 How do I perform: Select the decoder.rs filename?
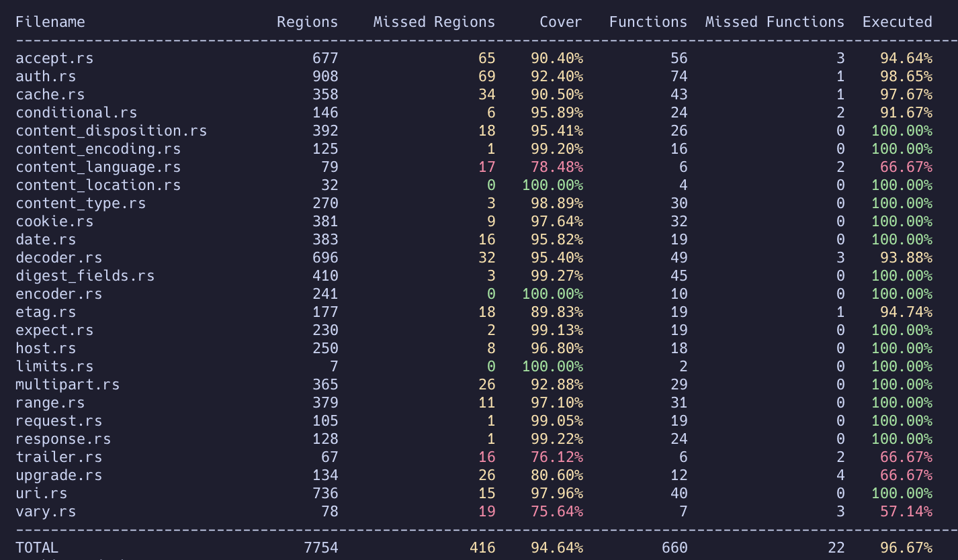(x=59, y=258)
